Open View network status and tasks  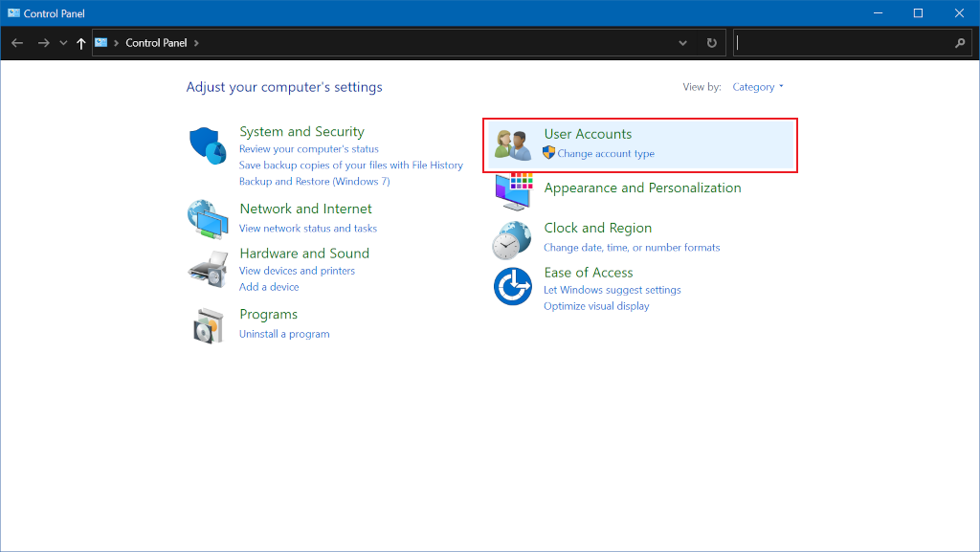click(308, 229)
